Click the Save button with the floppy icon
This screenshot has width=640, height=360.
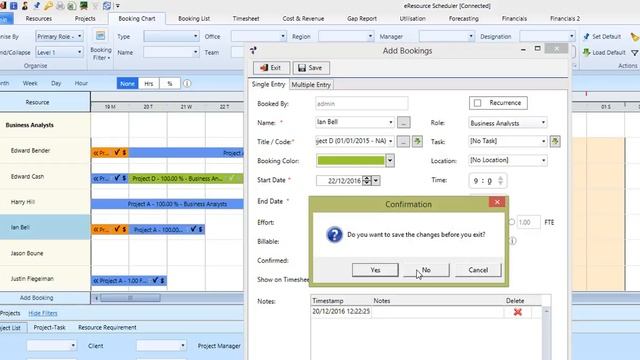click(311, 68)
